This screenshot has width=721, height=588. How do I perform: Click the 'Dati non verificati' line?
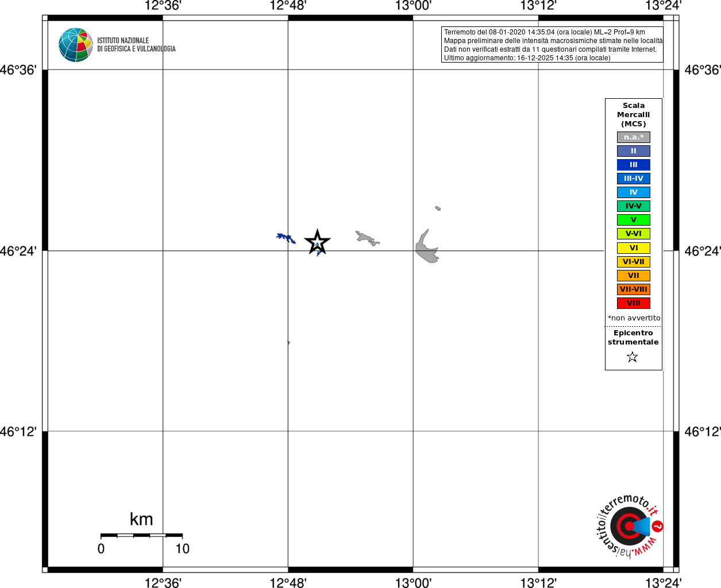click(550, 49)
